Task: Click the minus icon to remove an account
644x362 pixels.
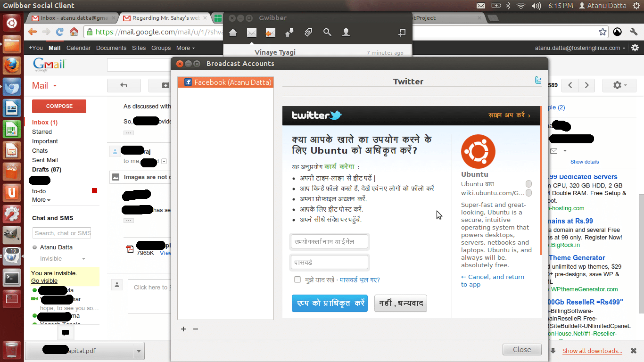Action: click(x=196, y=329)
